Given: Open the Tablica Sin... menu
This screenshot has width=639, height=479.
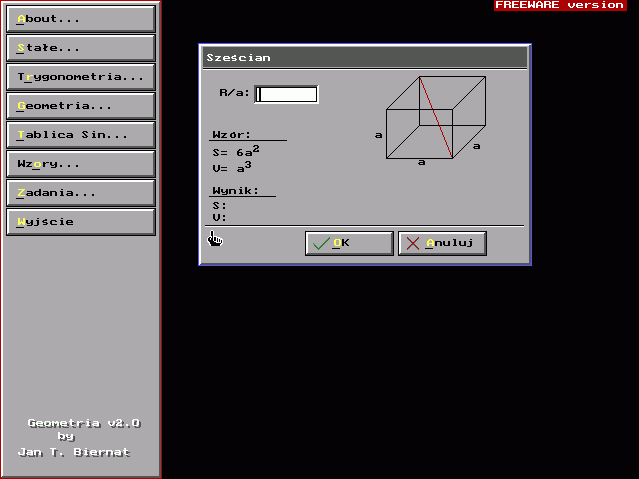Looking at the screenshot, I should [81, 135].
